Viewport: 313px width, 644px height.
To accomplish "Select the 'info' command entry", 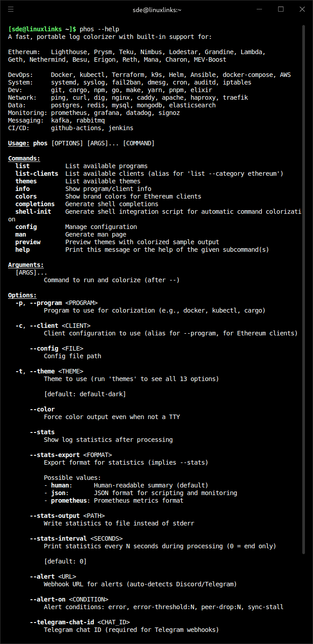I will (22, 189).
